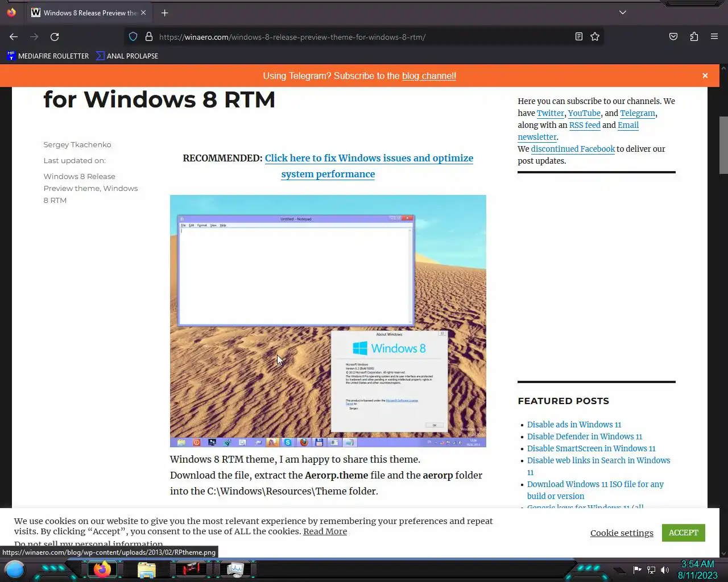Bookmark this page with the star icon
728x582 pixels.
tap(595, 37)
